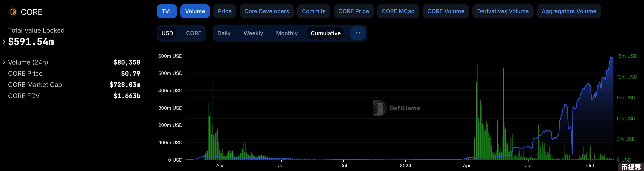Click the first Jul x-axis label
The image size is (644, 171).
(x=281, y=165)
